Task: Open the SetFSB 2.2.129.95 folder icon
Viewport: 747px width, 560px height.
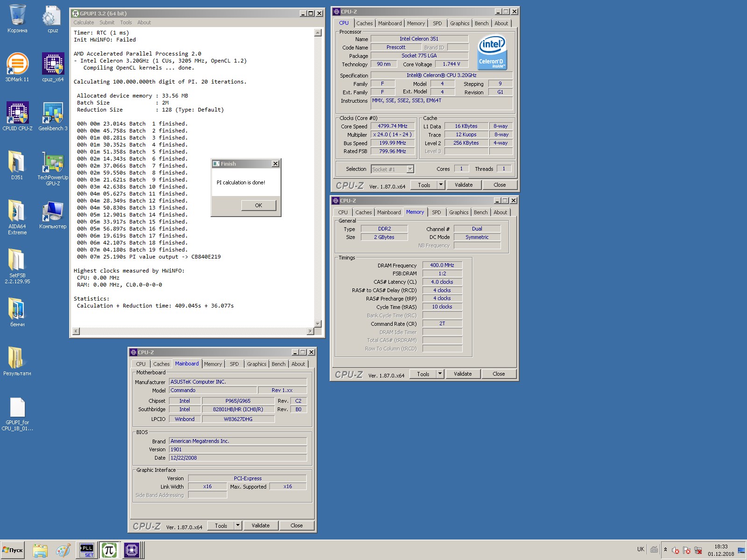Action: pyautogui.click(x=17, y=266)
